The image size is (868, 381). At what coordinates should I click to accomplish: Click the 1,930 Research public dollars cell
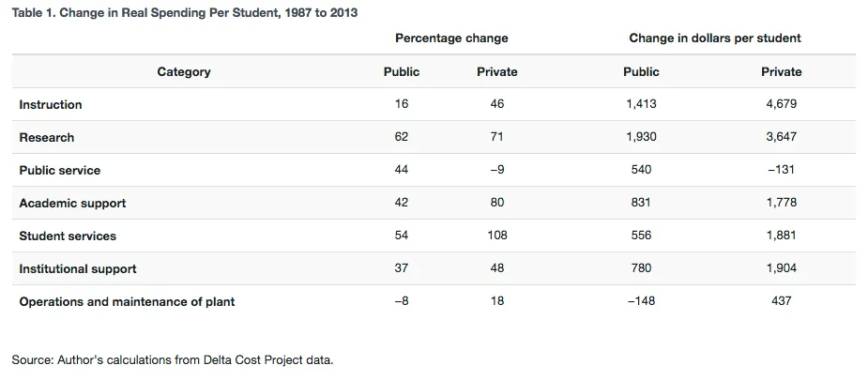(641, 136)
